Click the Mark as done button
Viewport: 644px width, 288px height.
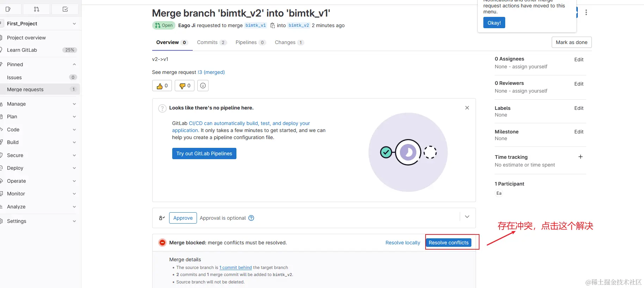[x=571, y=42]
